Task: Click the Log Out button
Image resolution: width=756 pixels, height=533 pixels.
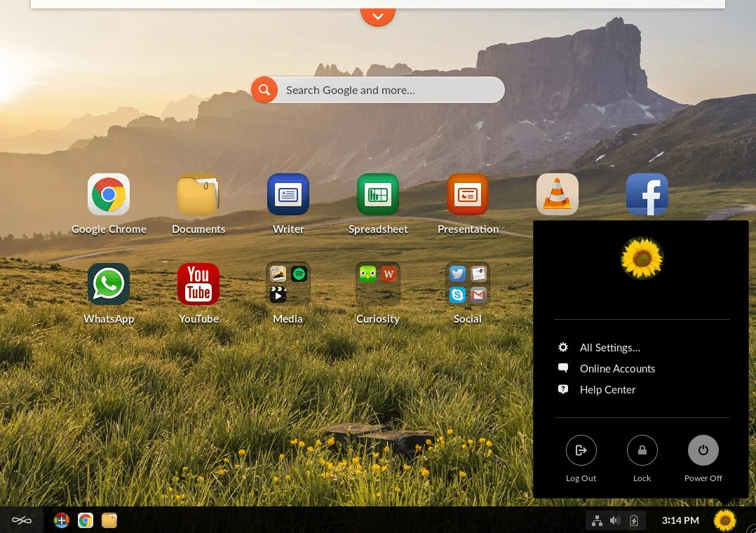Action: (581, 450)
